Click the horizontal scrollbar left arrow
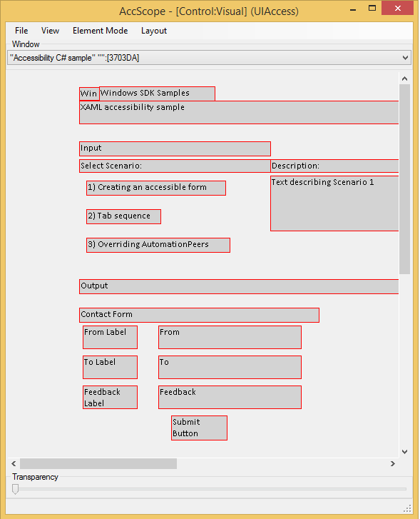The image size is (420, 519). 14,464
